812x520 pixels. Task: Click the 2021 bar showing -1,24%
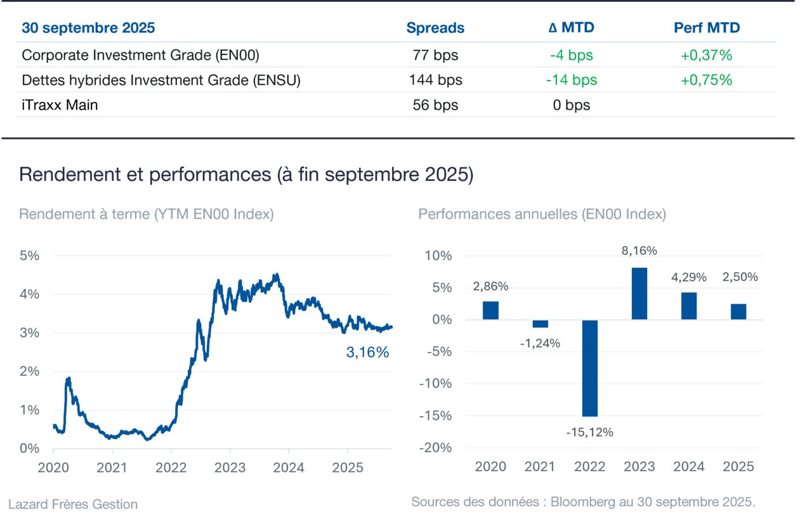click(x=540, y=323)
